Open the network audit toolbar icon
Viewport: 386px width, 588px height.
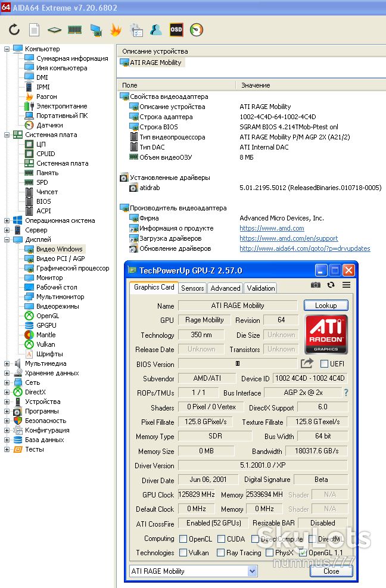coord(96,30)
